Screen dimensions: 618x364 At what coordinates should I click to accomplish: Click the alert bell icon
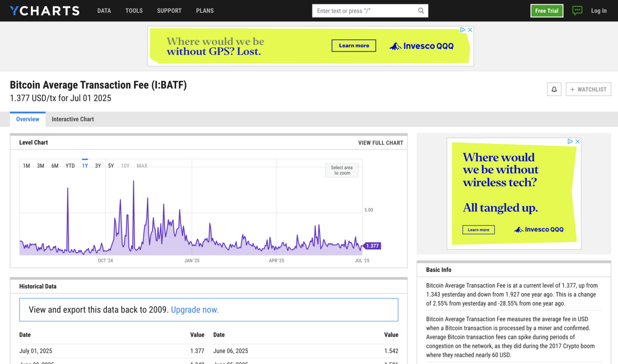tap(554, 89)
